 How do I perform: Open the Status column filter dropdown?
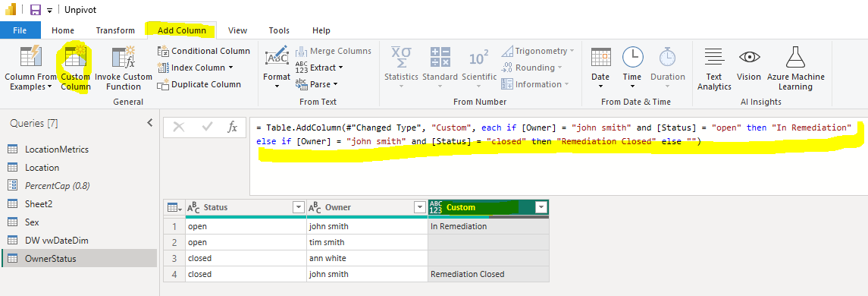(299, 207)
